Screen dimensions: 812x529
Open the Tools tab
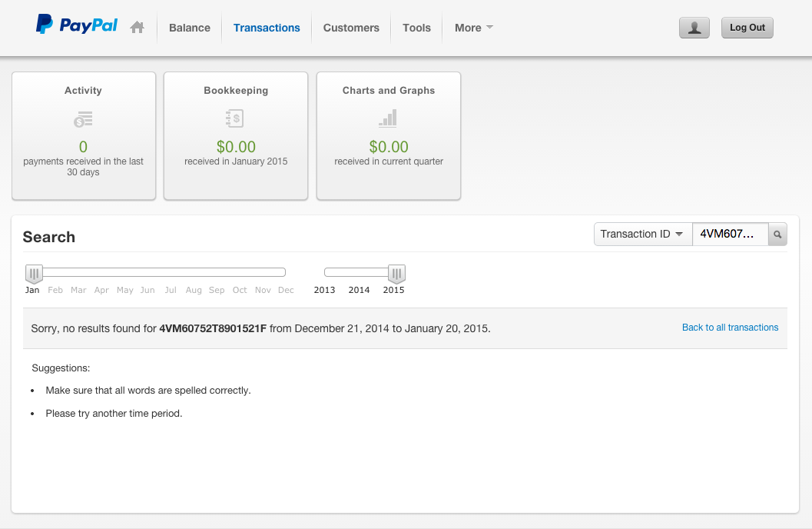click(x=416, y=28)
